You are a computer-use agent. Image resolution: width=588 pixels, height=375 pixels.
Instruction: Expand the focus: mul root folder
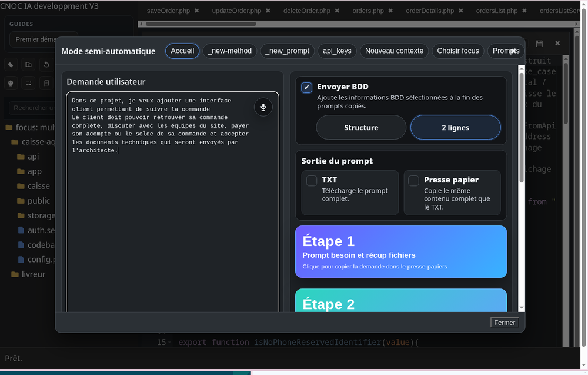[x=30, y=128]
